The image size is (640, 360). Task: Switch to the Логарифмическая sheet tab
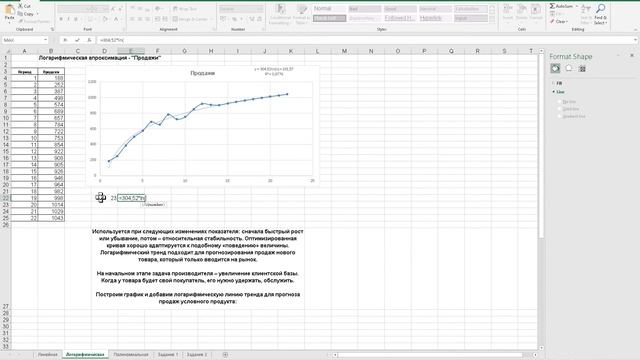click(x=85, y=355)
